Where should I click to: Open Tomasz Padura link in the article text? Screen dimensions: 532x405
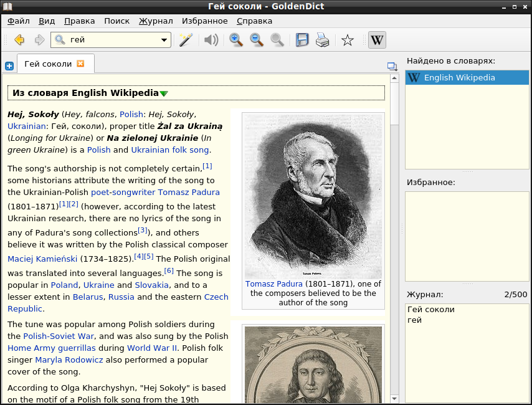pos(189,192)
